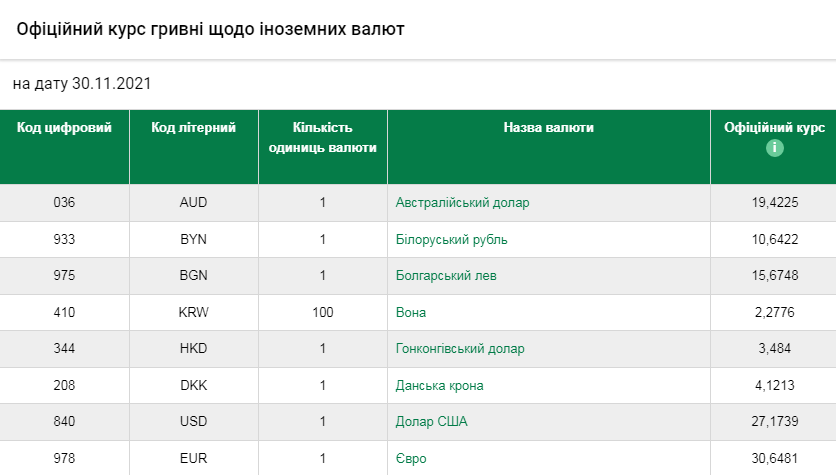This screenshot has height=475, width=836.
Task: Click the Болгарський лев link
Action: point(446,276)
